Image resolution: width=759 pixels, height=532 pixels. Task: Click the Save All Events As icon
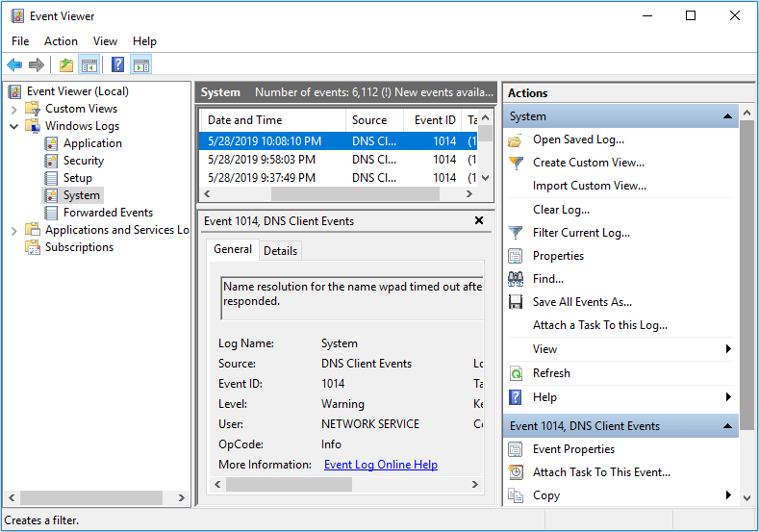516,302
